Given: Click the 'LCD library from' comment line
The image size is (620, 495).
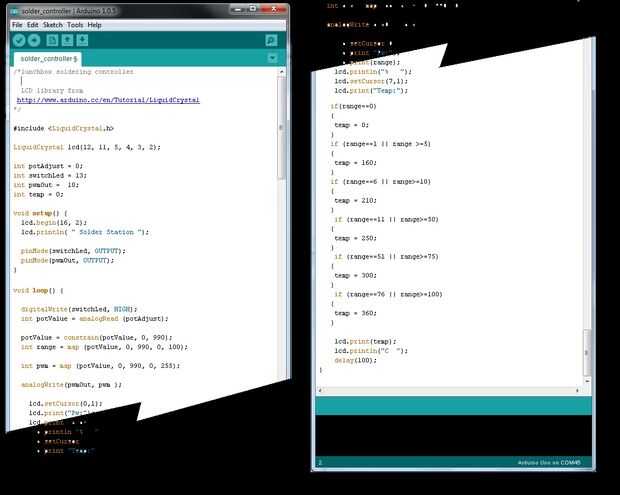Looking at the screenshot, I should point(52,91).
